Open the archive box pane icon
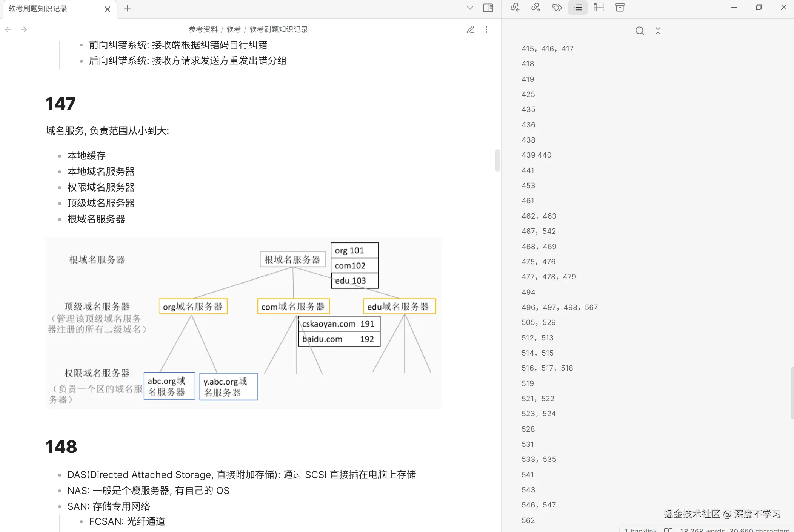 pyautogui.click(x=620, y=8)
